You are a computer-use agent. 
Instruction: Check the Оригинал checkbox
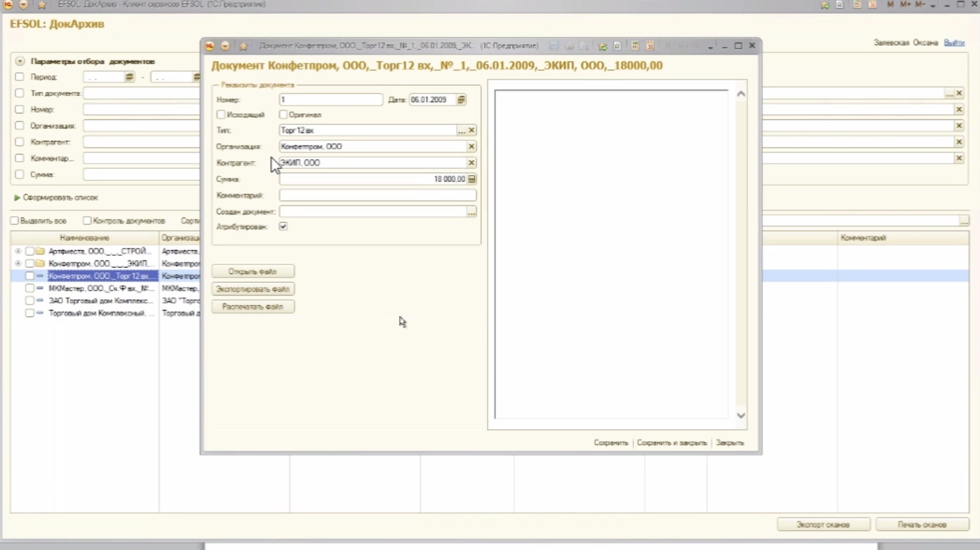pos(283,115)
